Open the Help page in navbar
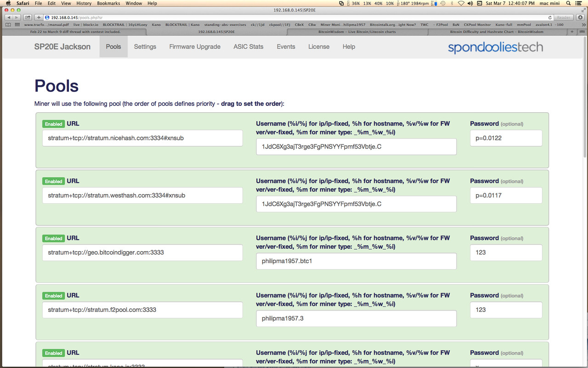Image resolution: width=588 pixels, height=368 pixels. 349,46
